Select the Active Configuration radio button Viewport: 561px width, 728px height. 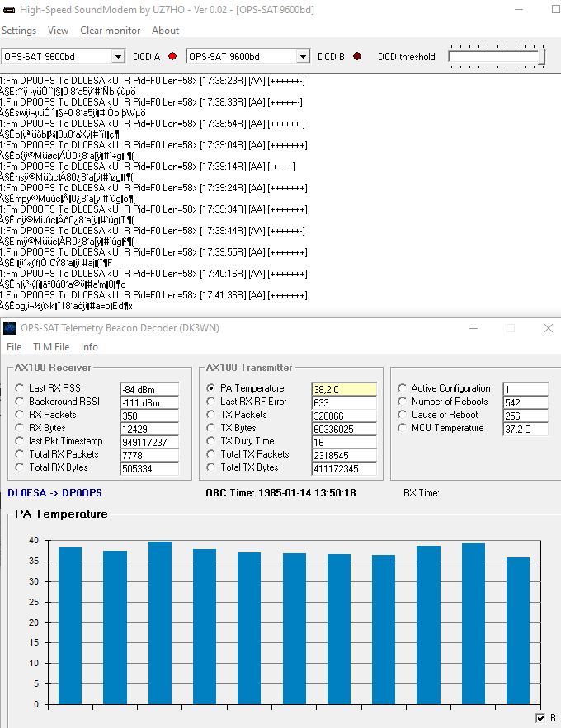point(402,387)
